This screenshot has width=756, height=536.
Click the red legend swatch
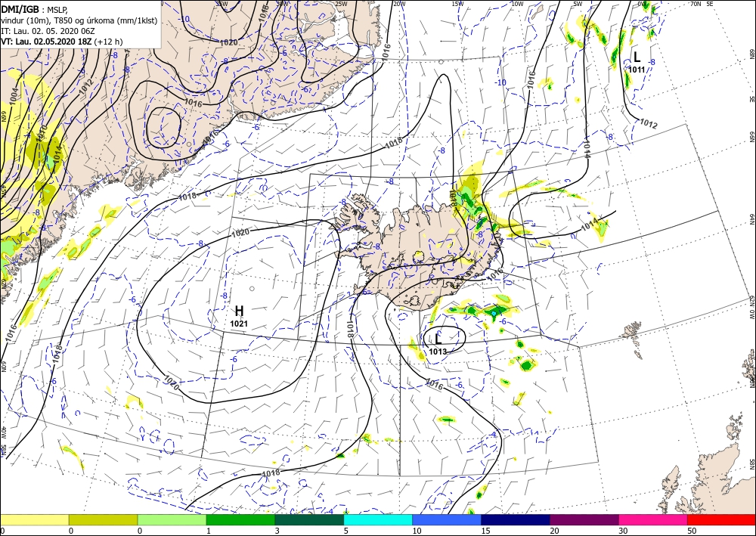(722, 519)
